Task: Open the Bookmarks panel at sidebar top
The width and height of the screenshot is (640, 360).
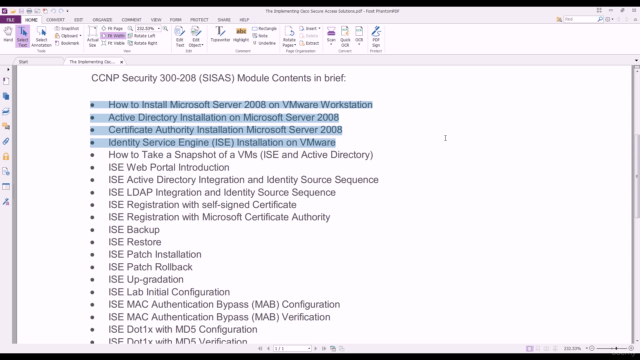Action: 6,81
